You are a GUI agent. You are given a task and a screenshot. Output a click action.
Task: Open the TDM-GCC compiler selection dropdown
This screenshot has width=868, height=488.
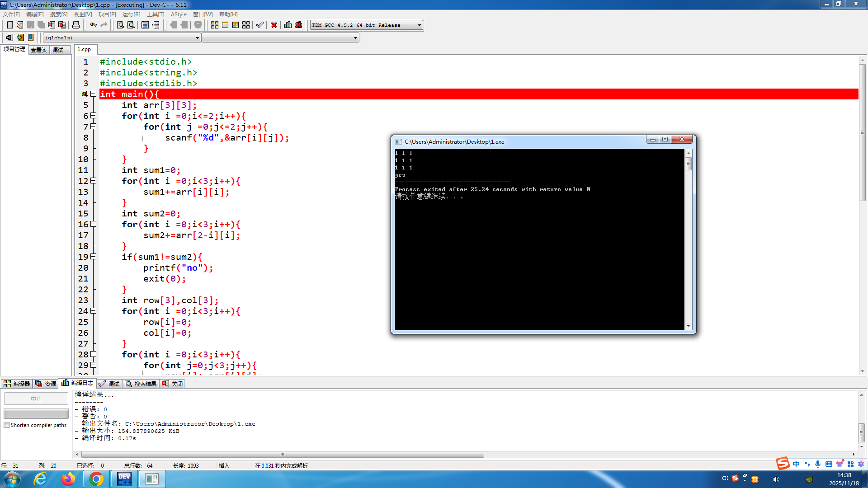419,25
